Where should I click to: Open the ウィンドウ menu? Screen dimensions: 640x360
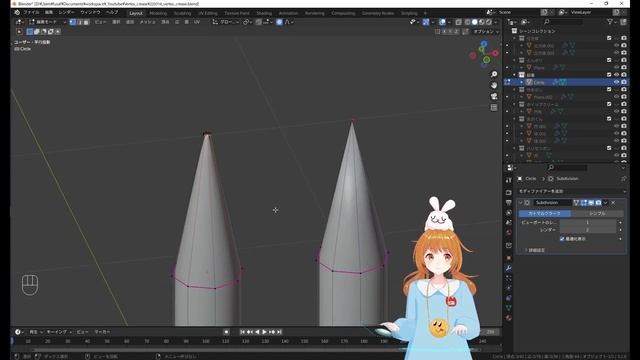(90, 13)
